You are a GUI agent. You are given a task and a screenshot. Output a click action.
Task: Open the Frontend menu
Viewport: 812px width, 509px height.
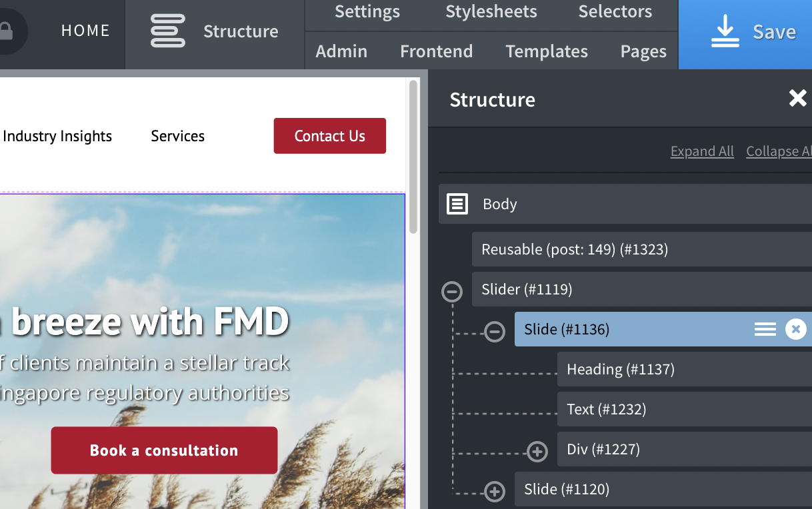click(x=437, y=51)
